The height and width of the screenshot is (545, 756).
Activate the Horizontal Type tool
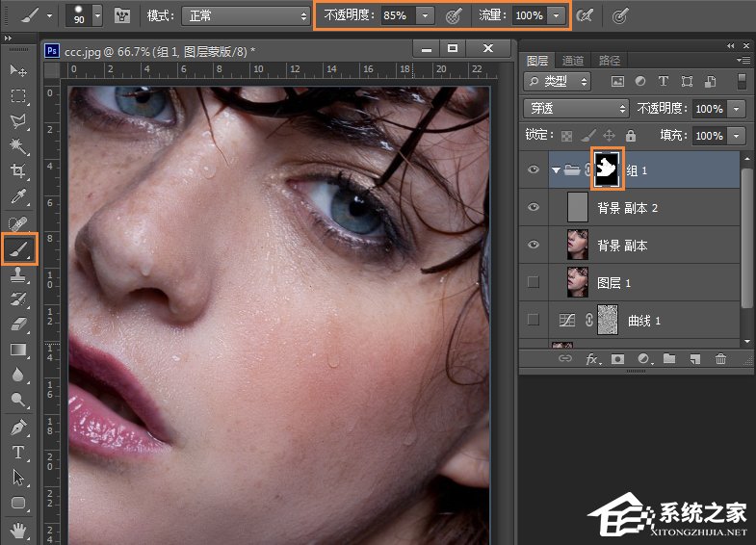pos(18,452)
